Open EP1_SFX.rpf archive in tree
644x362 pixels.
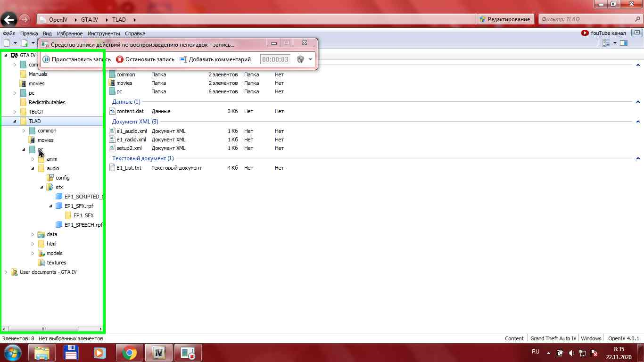78,206
